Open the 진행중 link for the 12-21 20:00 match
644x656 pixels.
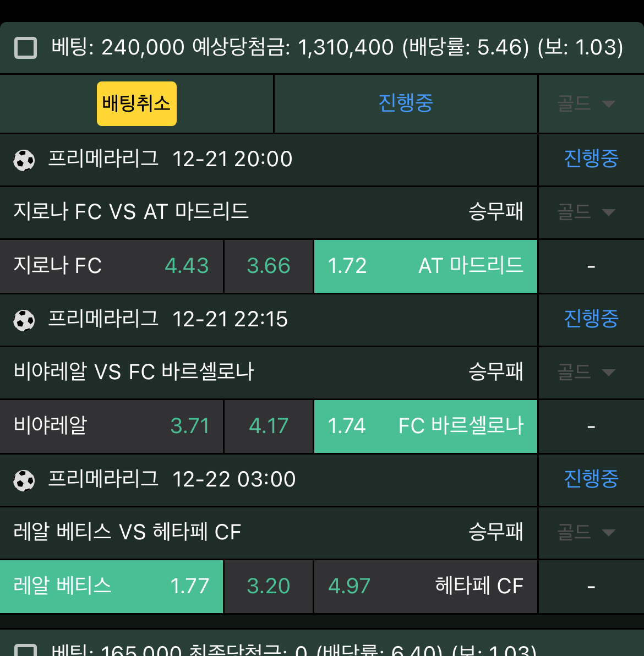tap(591, 159)
